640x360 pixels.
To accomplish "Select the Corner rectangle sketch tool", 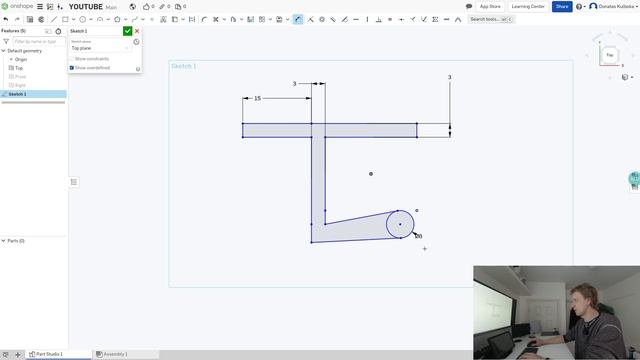I will pos(65,19).
